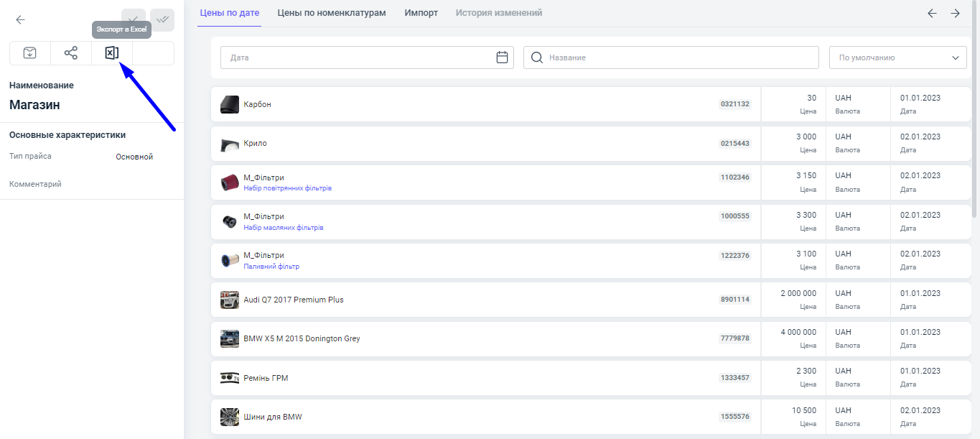Click the BMW X5 M thumbnail image

(x=230, y=339)
